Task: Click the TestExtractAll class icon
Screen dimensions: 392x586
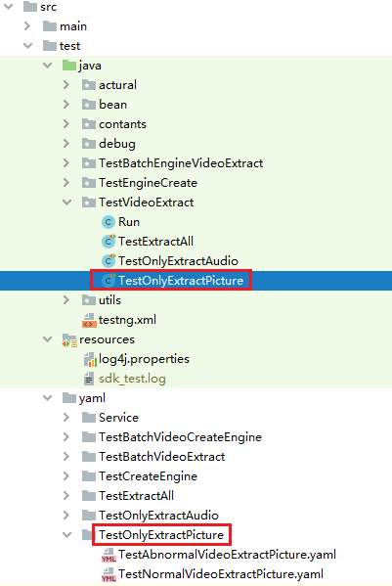Action: click(x=109, y=242)
